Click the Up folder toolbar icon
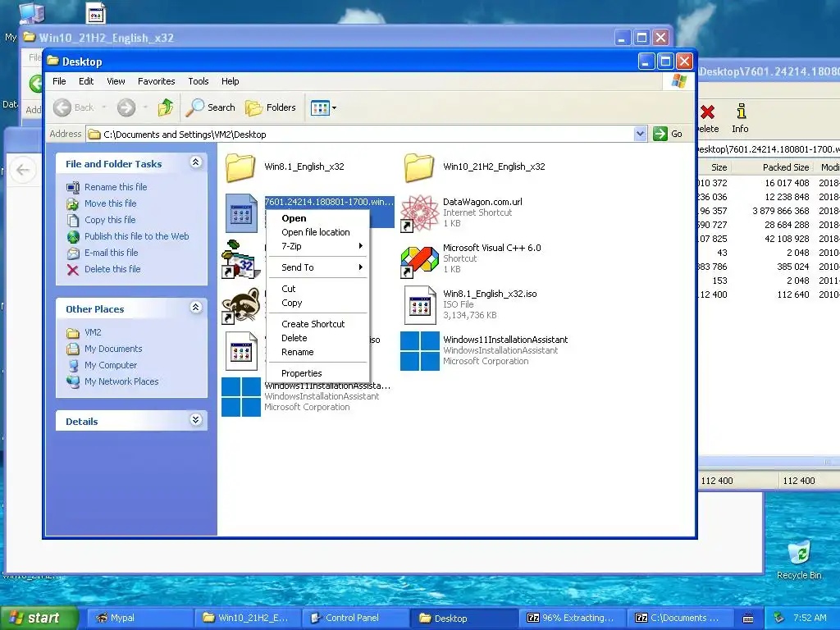The image size is (840, 630). 166,107
